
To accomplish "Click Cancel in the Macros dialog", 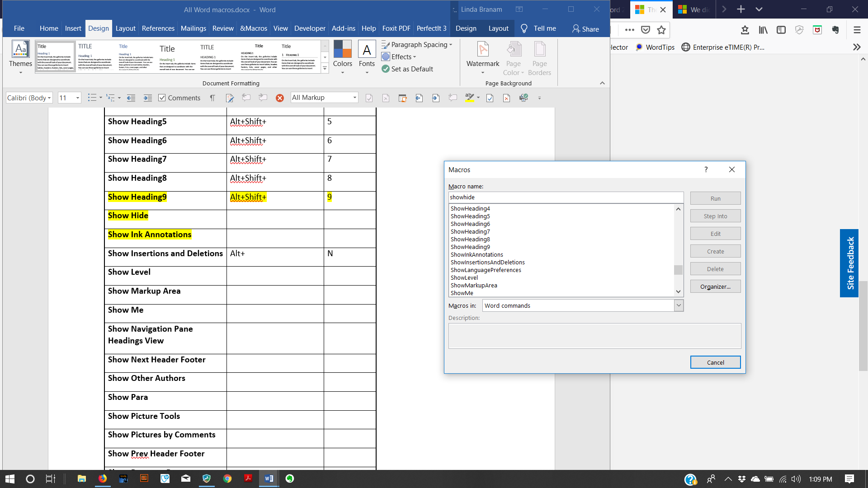I will 715,362.
